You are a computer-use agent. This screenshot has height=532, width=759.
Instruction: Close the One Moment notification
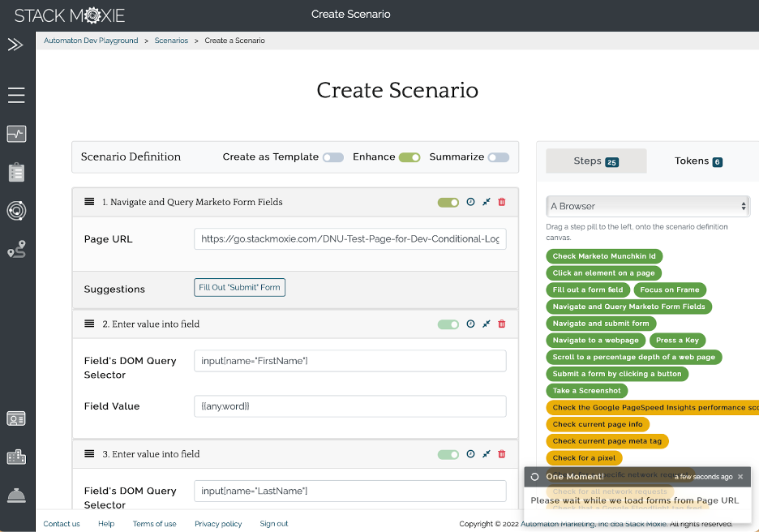(740, 477)
